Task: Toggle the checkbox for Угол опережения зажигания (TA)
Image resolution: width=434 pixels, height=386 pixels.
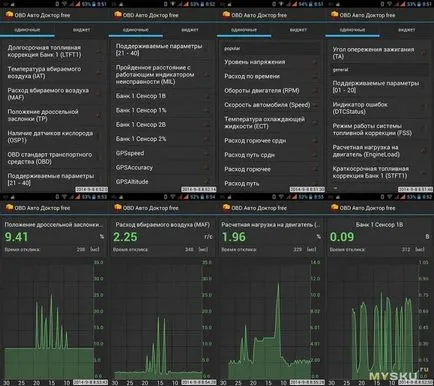Action: point(423,52)
